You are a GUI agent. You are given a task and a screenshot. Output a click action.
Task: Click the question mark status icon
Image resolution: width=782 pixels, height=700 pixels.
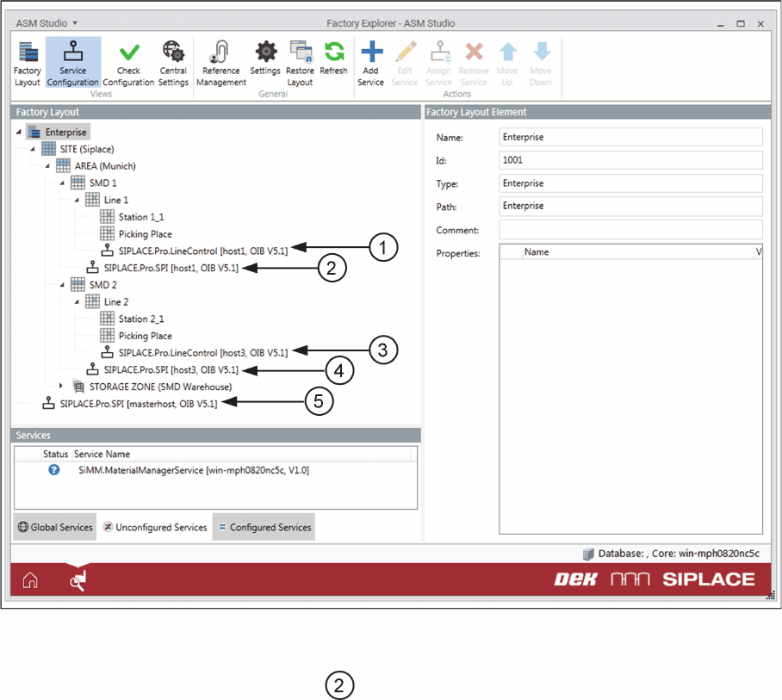(x=54, y=469)
